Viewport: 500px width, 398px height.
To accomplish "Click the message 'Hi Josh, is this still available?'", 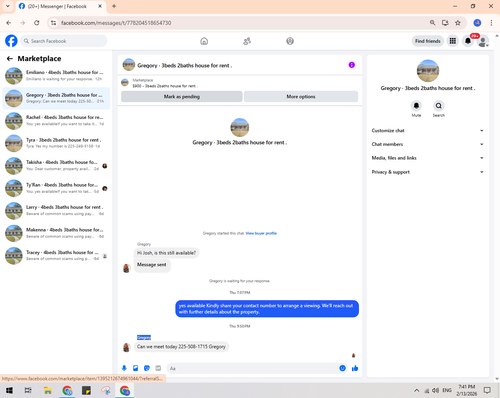I will (x=166, y=253).
